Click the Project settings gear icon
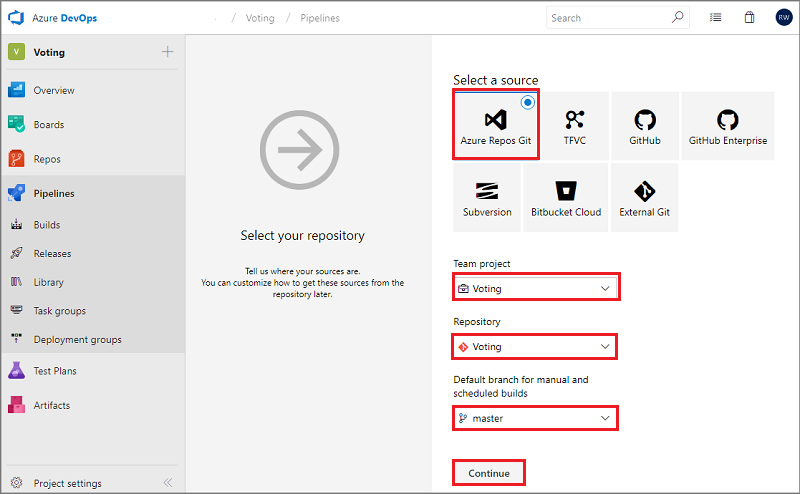This screenshot has height=494, width=800. coord(16,483)
